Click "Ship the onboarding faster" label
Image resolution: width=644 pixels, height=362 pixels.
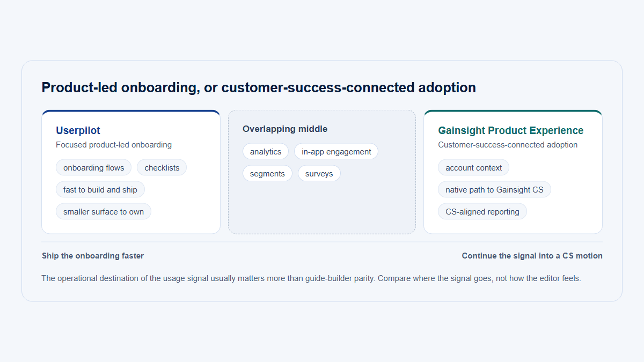click(x=93, y=256)
